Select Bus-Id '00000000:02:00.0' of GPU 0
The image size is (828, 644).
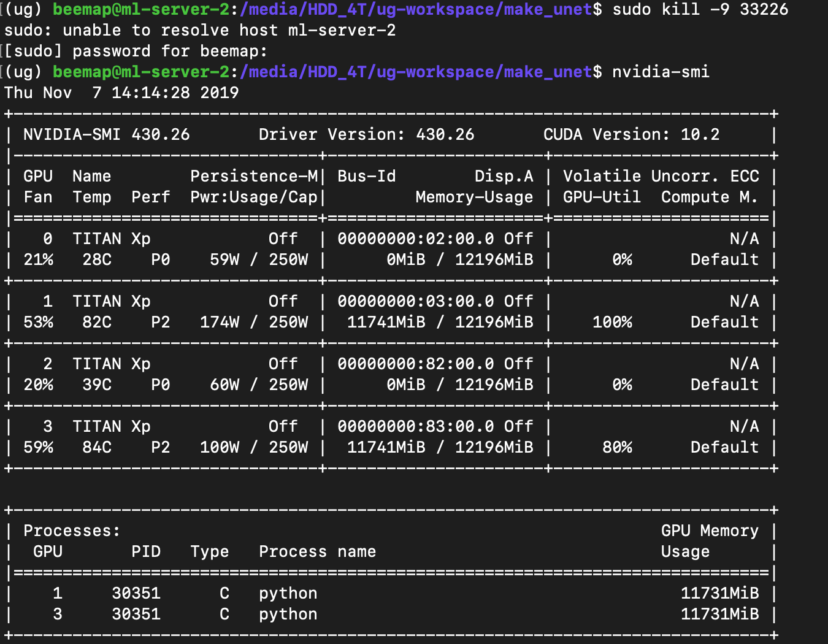pyautogui.click(x=416, y=239)
